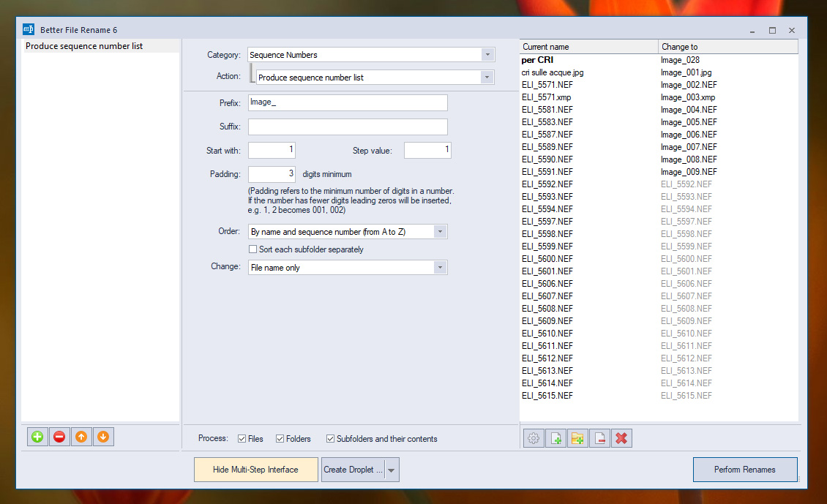
Task: Click the Change to column header
Action: click(727, 47)
